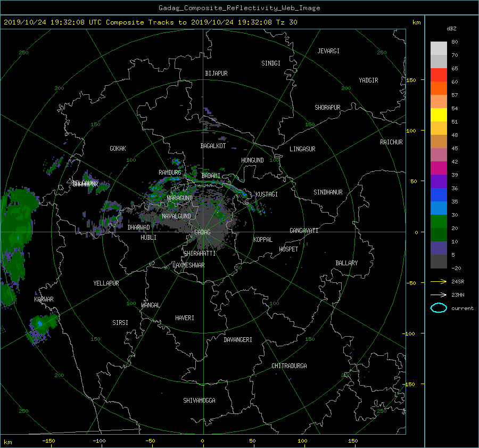The width and height of the screenshot is (479, 448).
Task: Select the 65 dBZ red legend swatch
Action: point(439,75)
